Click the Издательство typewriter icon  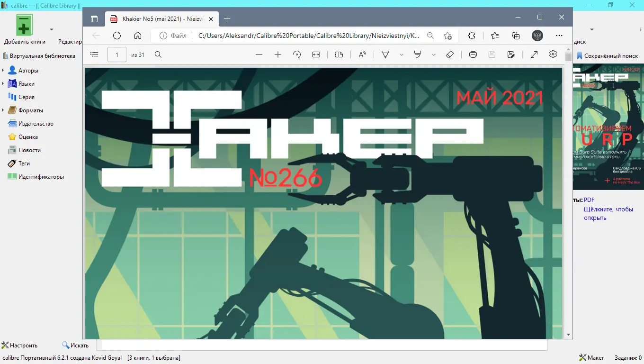[x=12, y=124]
